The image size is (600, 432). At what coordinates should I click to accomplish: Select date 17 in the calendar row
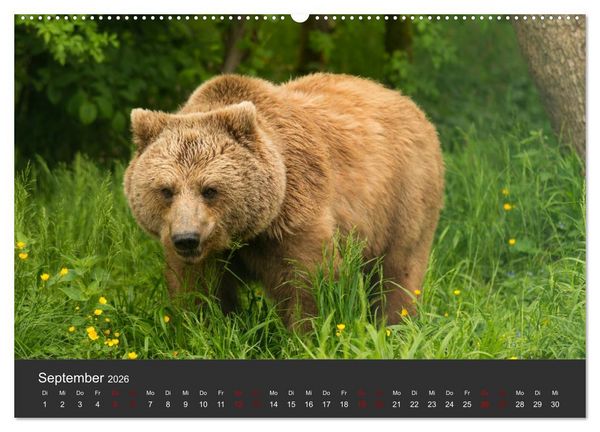point(326,404)
